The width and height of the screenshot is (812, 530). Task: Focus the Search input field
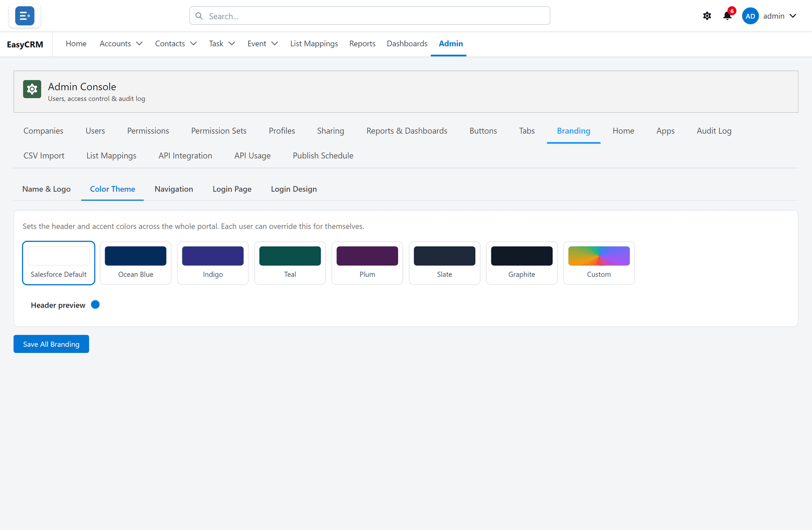tap(370, 16)
